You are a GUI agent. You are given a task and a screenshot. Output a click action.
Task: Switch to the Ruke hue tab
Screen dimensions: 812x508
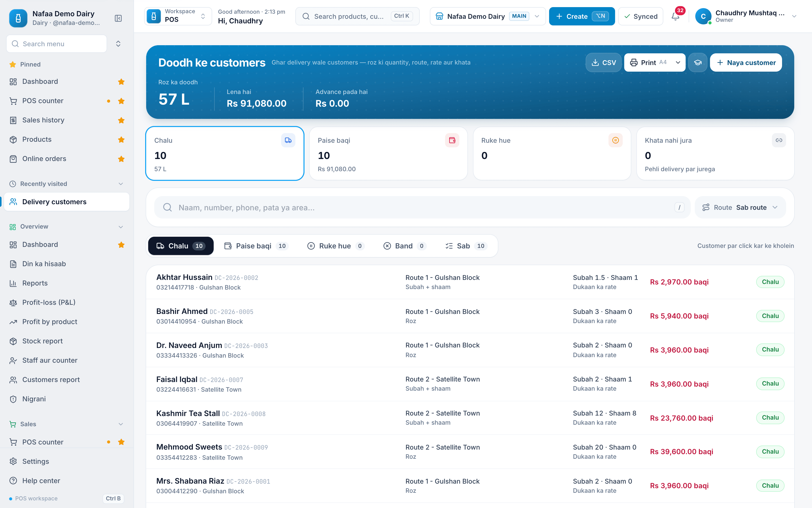coord(336,246)
